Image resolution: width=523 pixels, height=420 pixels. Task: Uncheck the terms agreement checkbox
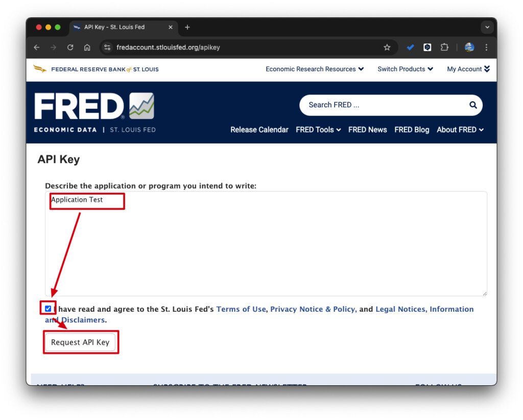pos(48,309)
